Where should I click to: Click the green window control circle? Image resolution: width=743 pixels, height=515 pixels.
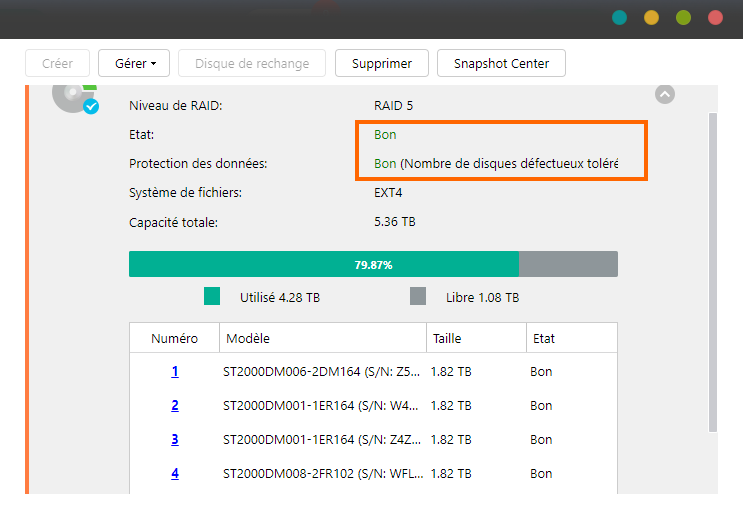coord(683,18)
